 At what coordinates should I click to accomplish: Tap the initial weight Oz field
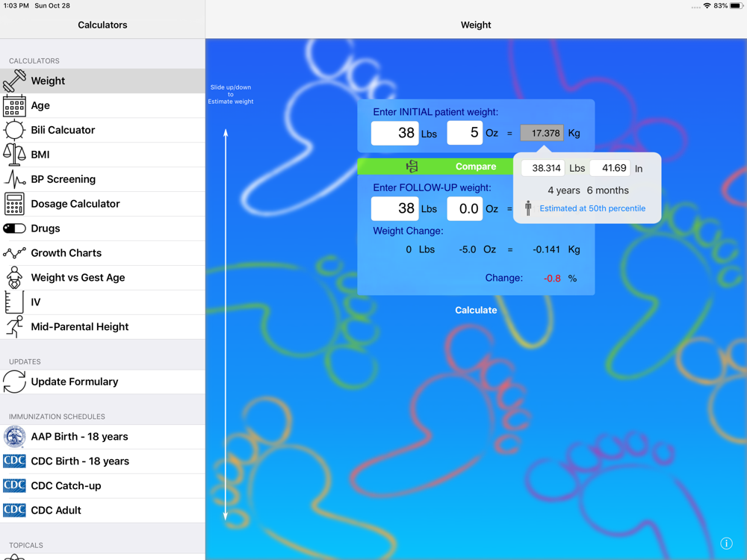click(x=465, y=133)
